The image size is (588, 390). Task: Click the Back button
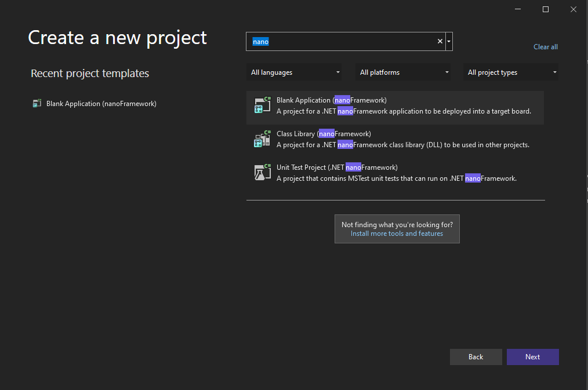476,356
